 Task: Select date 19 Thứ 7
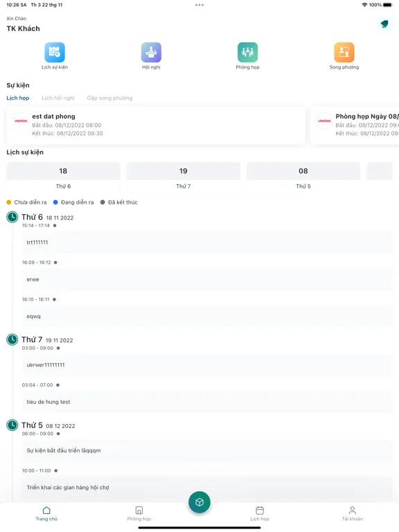click(183, 177)
